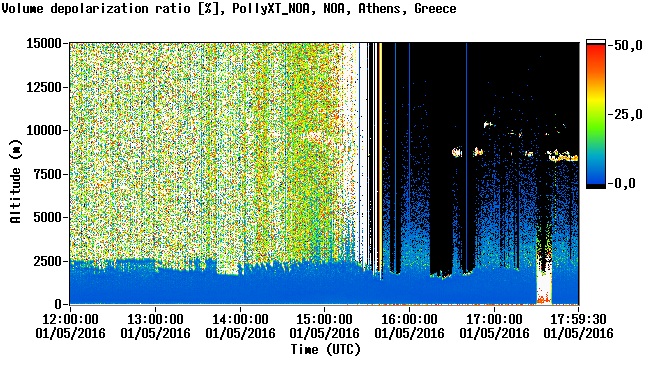Select the 15:00:00 time tick label
Viewport: 665px width, 389px height.
tap(324, 319)
